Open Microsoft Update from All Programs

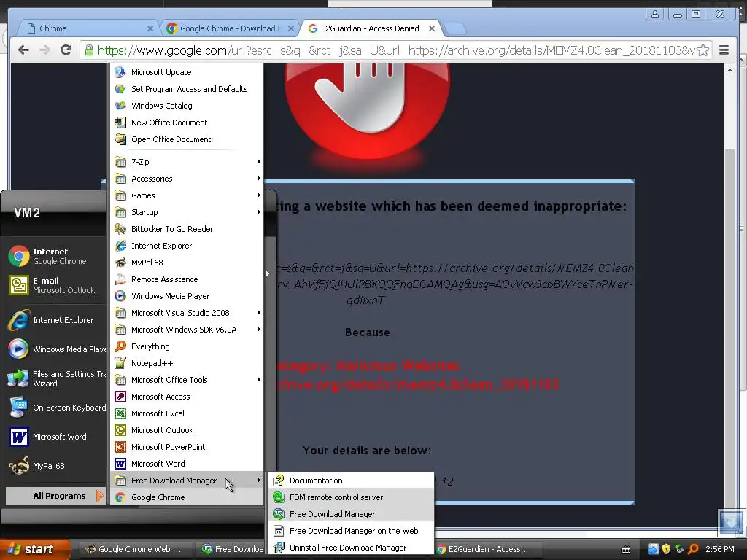click(x=187, y=72)
